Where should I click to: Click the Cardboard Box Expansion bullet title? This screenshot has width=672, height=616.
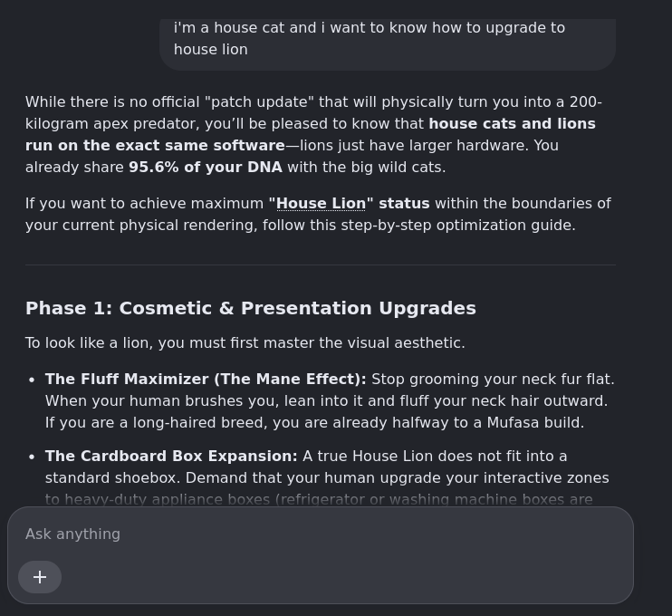point(171,456)
